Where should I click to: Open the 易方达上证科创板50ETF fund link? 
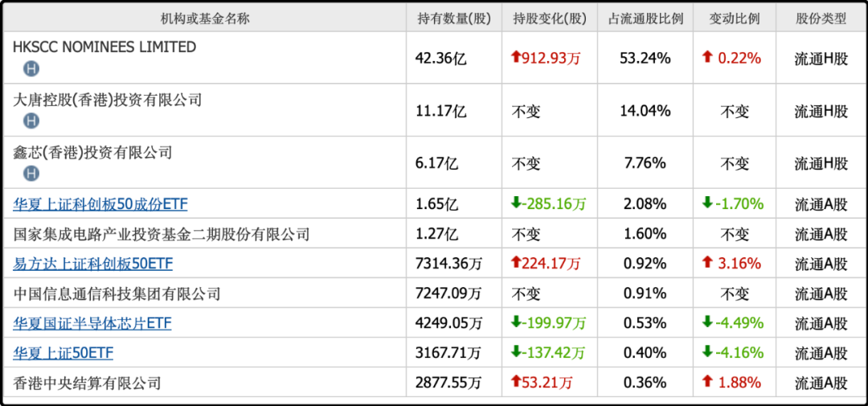click(x=92, y=264)
